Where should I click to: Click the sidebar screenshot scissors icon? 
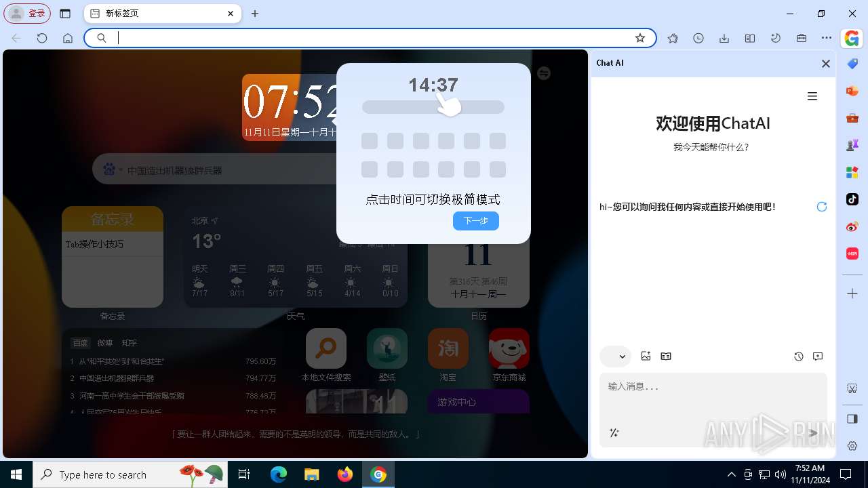[852, 388]
